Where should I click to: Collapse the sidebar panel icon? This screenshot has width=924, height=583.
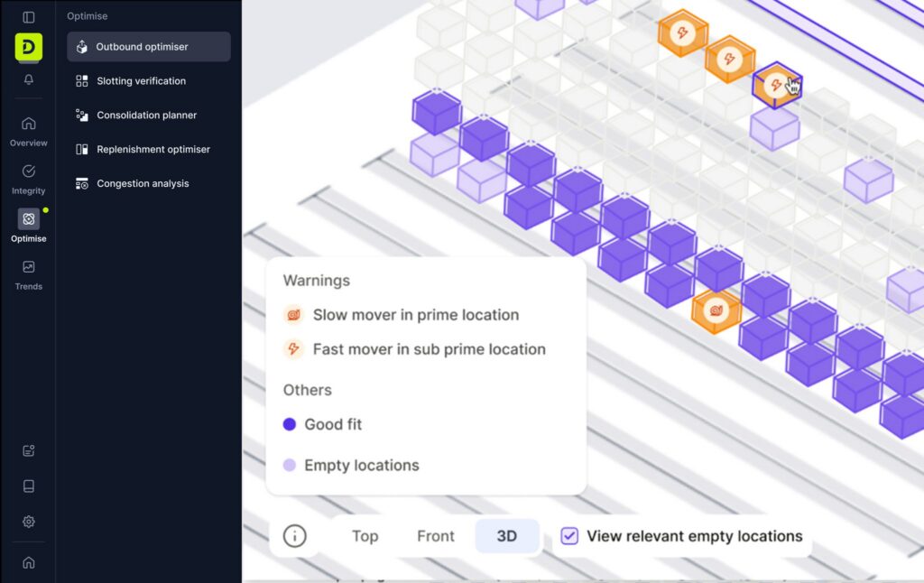pyautogui.click(x=28, y=17)
